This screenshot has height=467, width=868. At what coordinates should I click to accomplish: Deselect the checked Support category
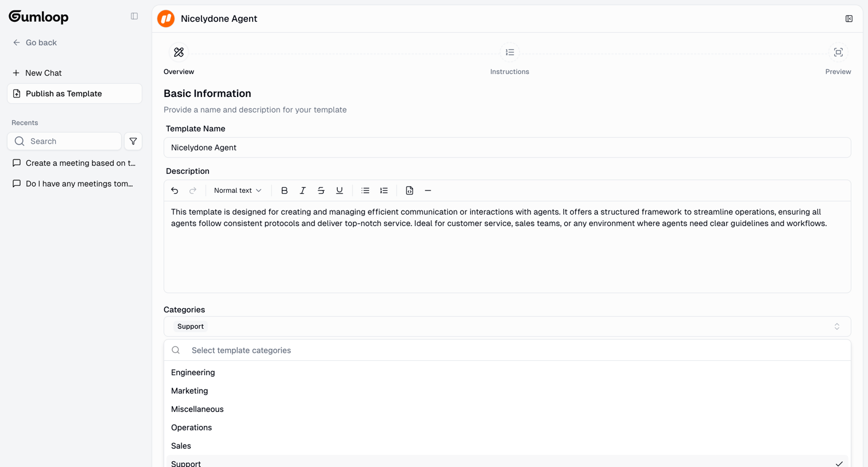click(507, 462)
